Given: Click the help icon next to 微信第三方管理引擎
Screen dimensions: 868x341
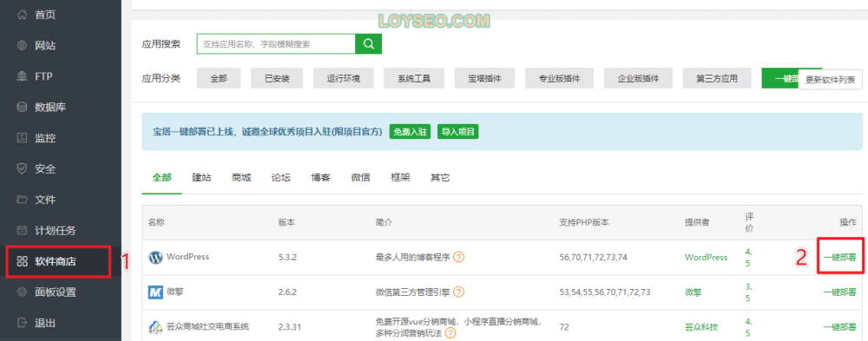Looking at the screenshot, I should click(459, 292).
